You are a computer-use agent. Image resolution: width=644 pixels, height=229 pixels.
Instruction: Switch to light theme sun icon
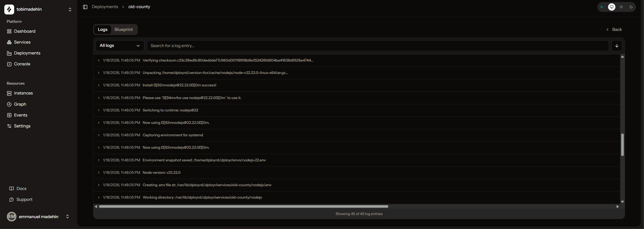tap(621, 7)
